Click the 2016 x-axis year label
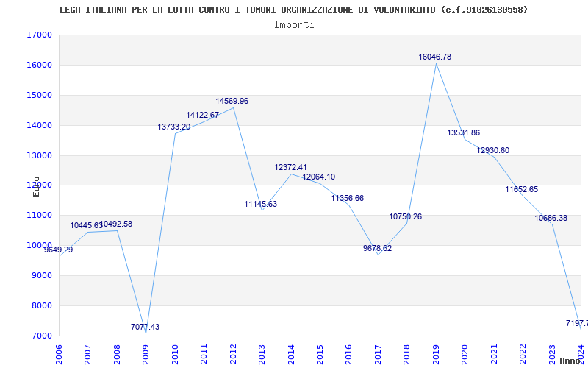The width and height of the screenshot is (588, 368). pyautogui.click(x=349, y=354)
